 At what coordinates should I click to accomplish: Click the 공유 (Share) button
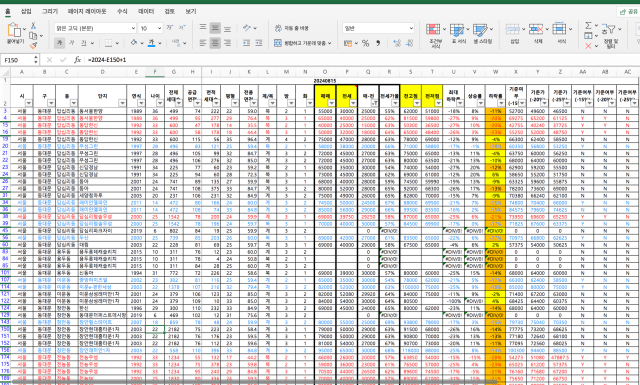tap(629, 12)
